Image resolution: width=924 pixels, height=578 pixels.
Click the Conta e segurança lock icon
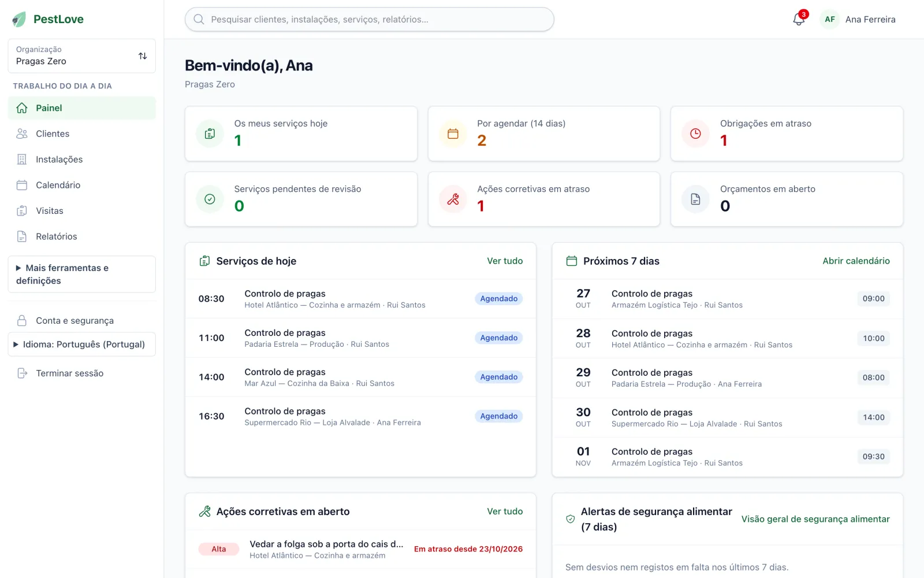pos(22,321)
